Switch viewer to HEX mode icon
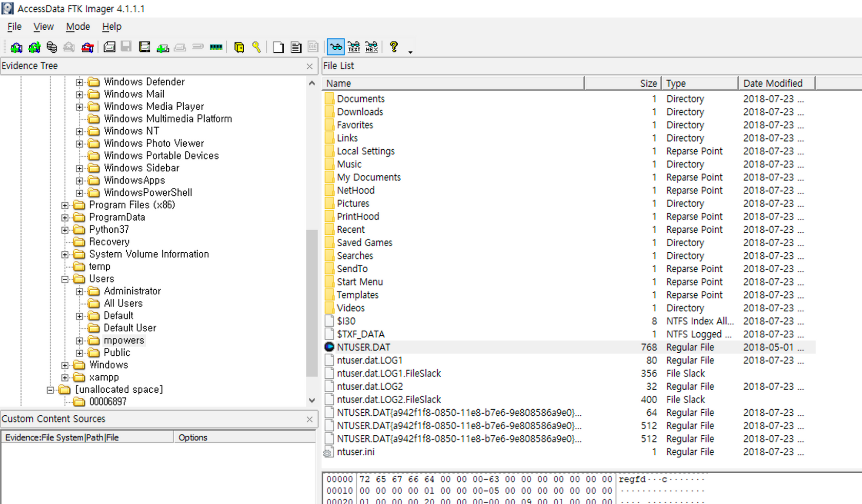 point(372,47)
